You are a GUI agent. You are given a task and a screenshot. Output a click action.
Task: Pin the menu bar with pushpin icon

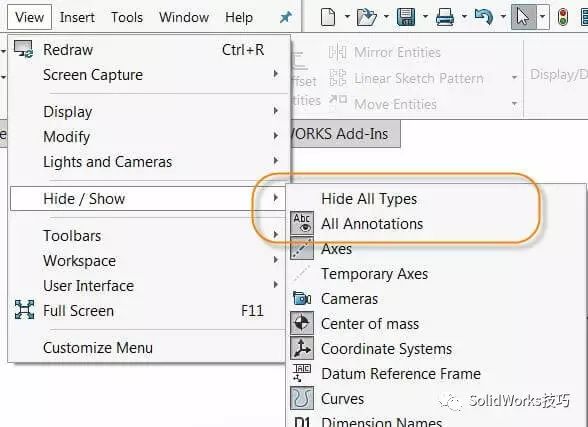coord(286,17)
